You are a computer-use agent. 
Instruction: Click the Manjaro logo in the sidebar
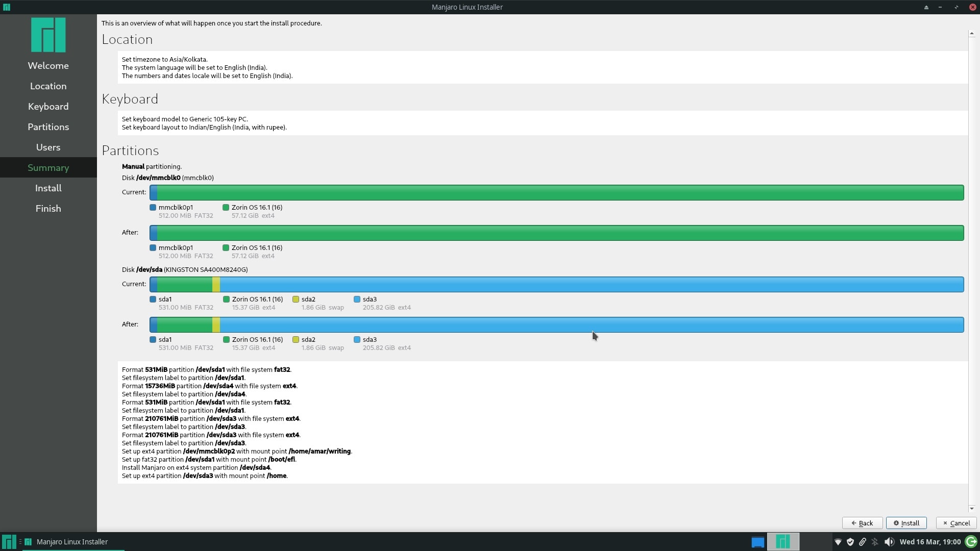tap(48, 35)
